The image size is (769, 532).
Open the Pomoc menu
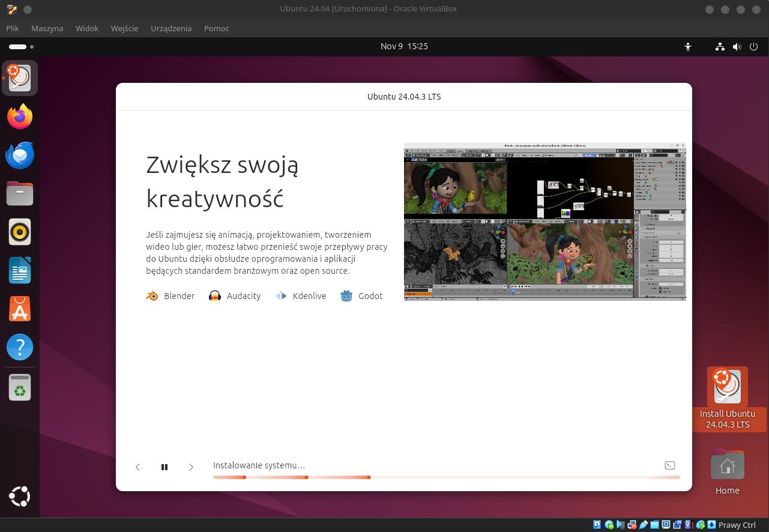coord(217,28)
